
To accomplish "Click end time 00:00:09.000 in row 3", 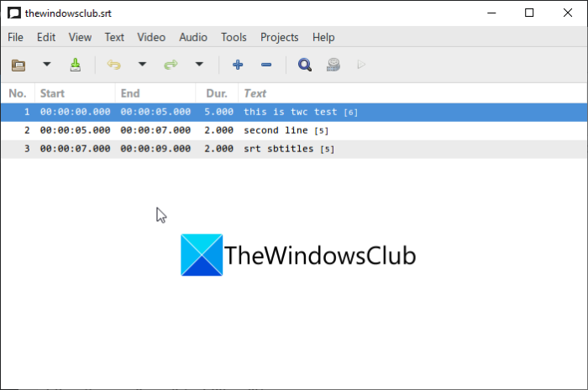I will [155, 149].
